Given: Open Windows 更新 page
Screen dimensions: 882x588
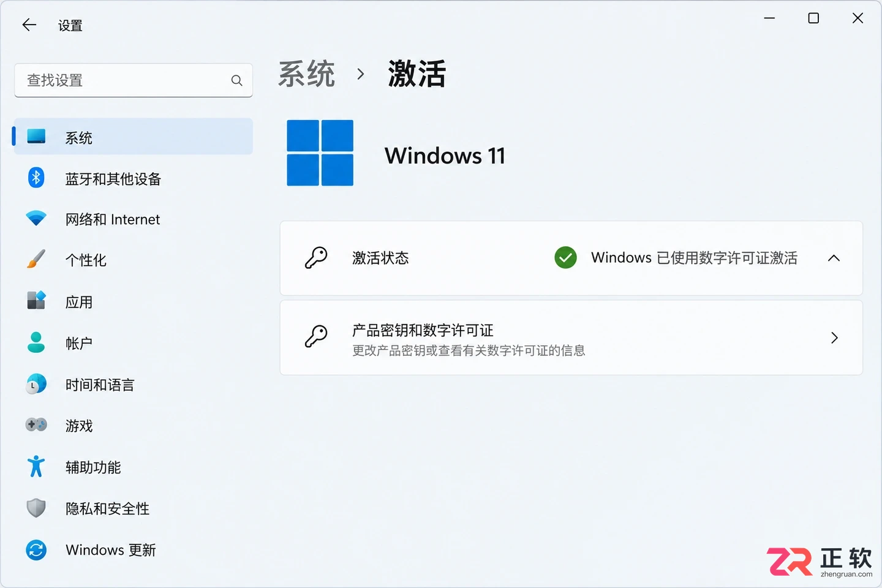Looking at the screenshot, I should pyautogui.click(x=134, y=550).
